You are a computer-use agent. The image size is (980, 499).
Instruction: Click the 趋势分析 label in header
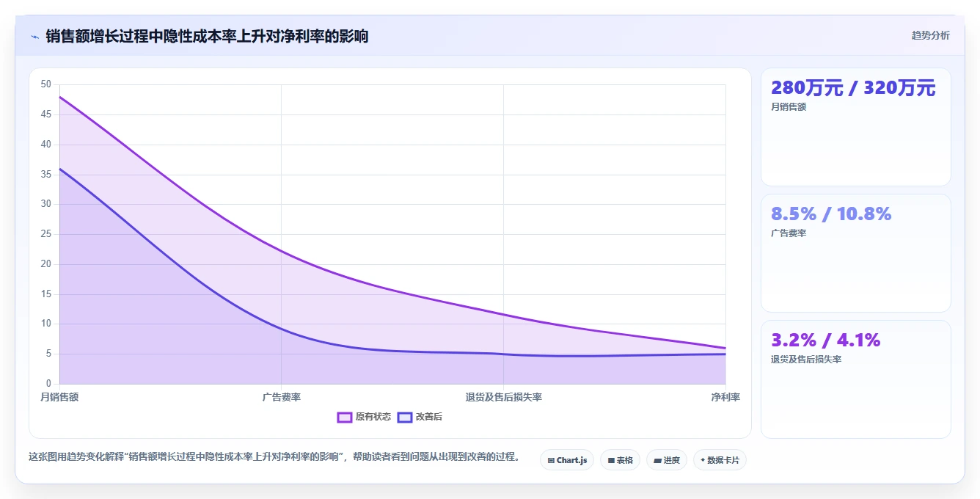930,35
